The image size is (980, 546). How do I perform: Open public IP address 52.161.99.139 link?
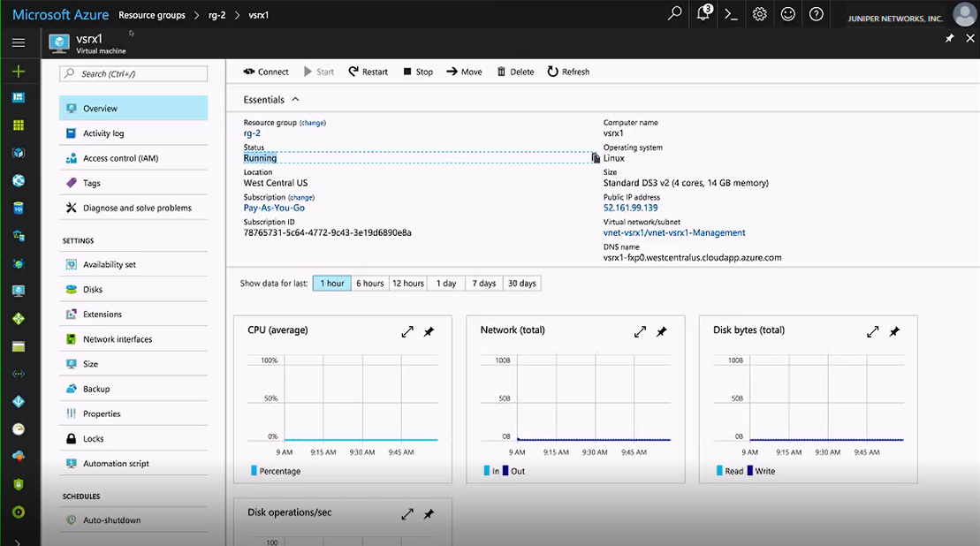click(x=630, y=208)
